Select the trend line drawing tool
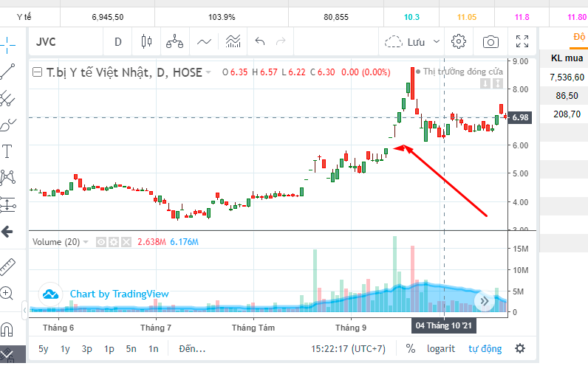 (x=8, y=72)
